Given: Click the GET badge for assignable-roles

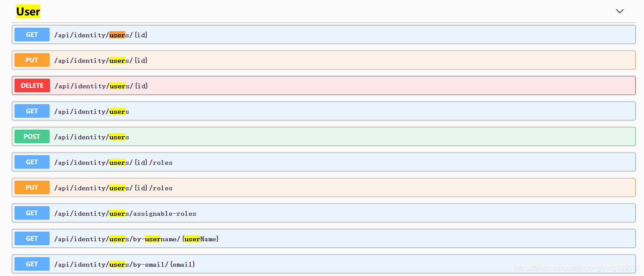Looking at the screenshot, I should 32,213.
